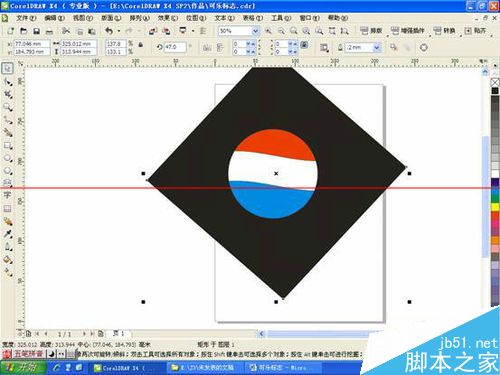Open the zoom level 50% dropdown
500x375 pixels.
tap(255, 31)
